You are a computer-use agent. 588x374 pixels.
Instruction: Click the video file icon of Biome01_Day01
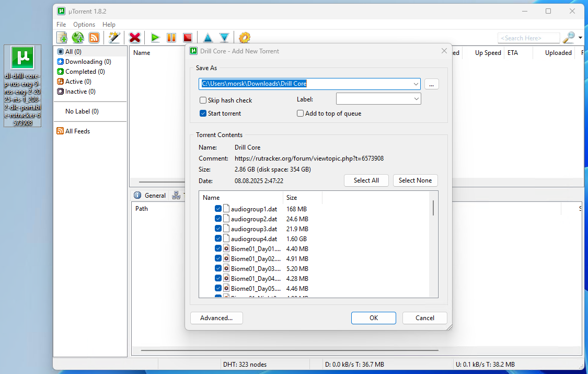pyautogui.click(x=226, y=248)
